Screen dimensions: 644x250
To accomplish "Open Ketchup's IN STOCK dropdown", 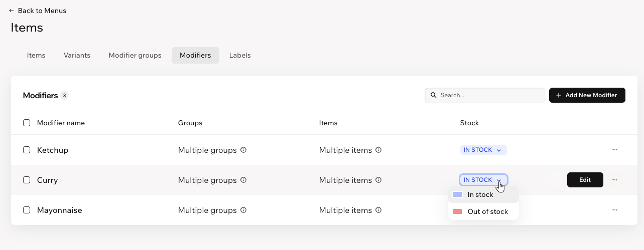I will click(x=483, y=150).
